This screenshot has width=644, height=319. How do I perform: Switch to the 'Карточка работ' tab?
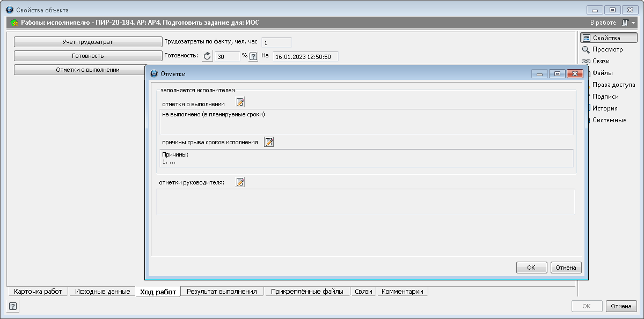pyautogui.click(x=38, y=292)
